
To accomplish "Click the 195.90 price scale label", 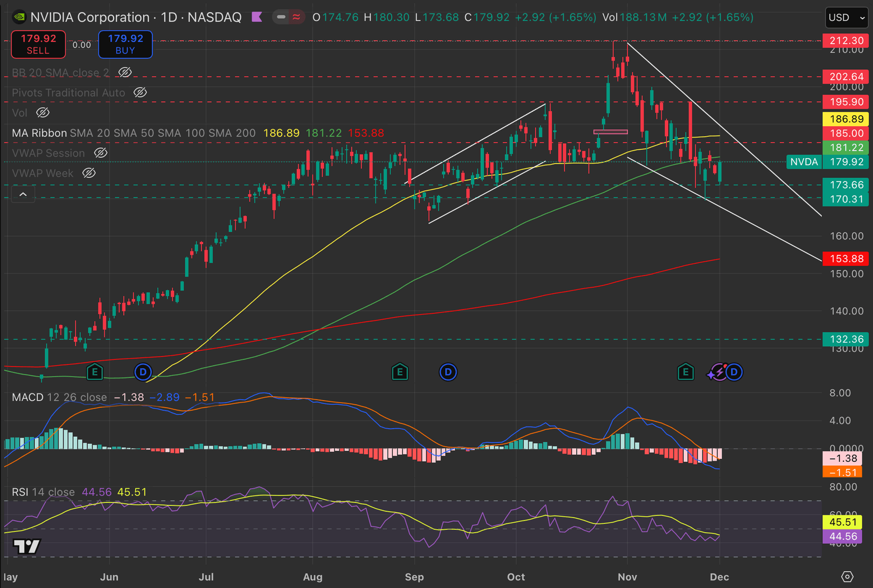I will coord(846,102).
